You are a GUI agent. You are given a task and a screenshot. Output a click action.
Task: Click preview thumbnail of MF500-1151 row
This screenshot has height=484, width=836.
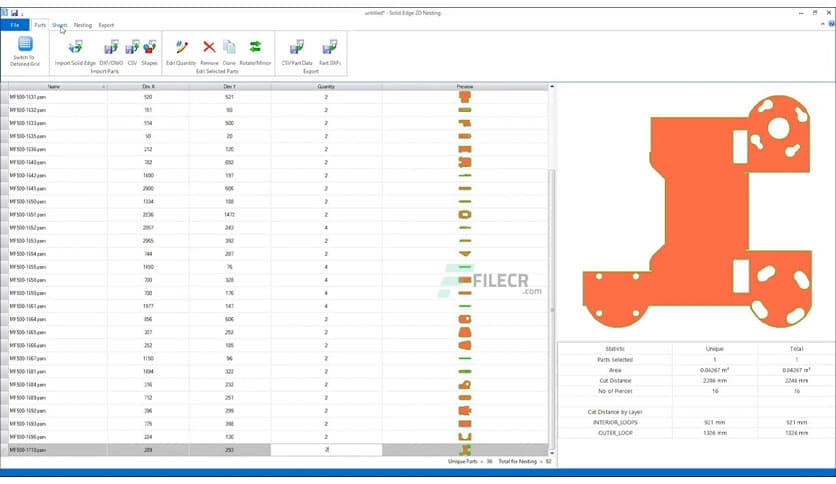pos(465,214)
